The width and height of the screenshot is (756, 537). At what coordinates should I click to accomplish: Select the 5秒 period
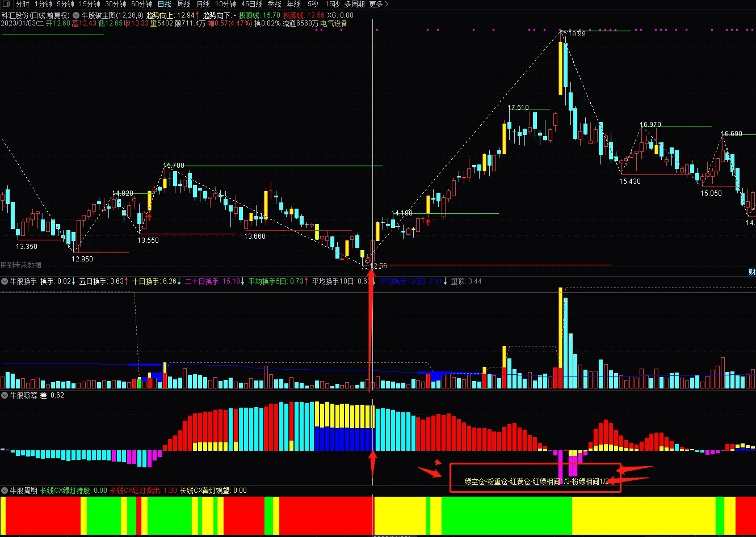click(313, 4)
